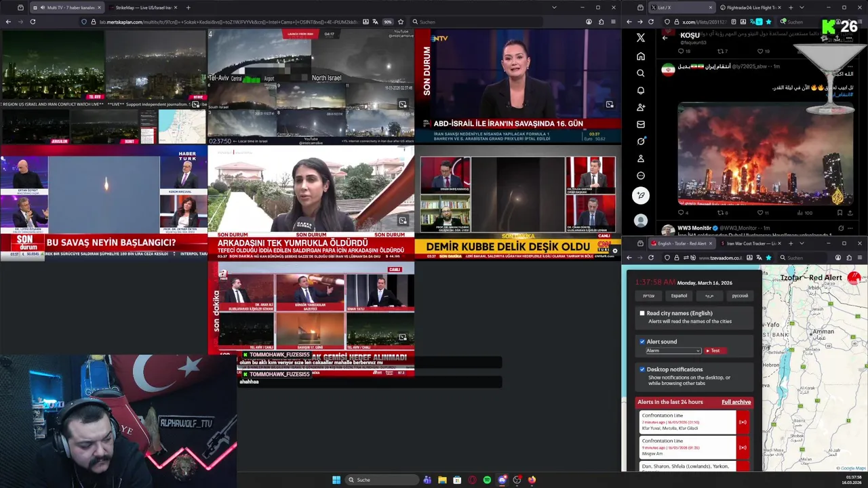The image size is (868, 488).
Task: List all tabs dropdown in Multi TV window
Action: [554, 7]
